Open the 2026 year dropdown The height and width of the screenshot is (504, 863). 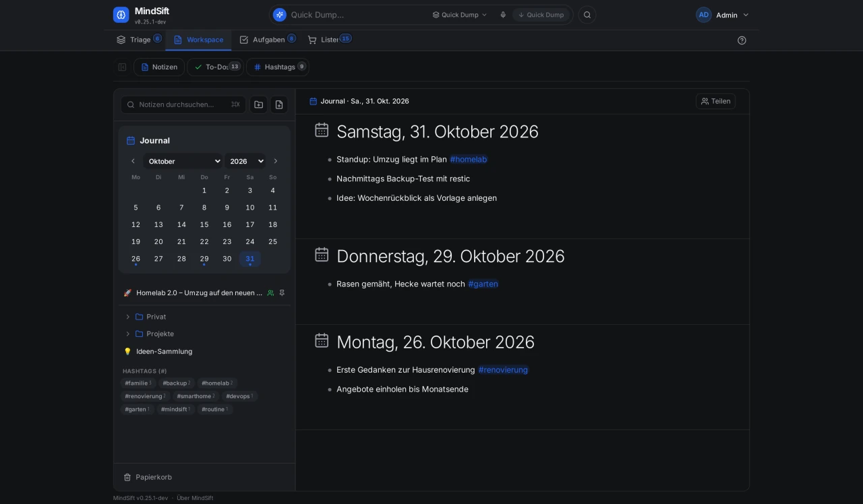(x=245, y=161)
